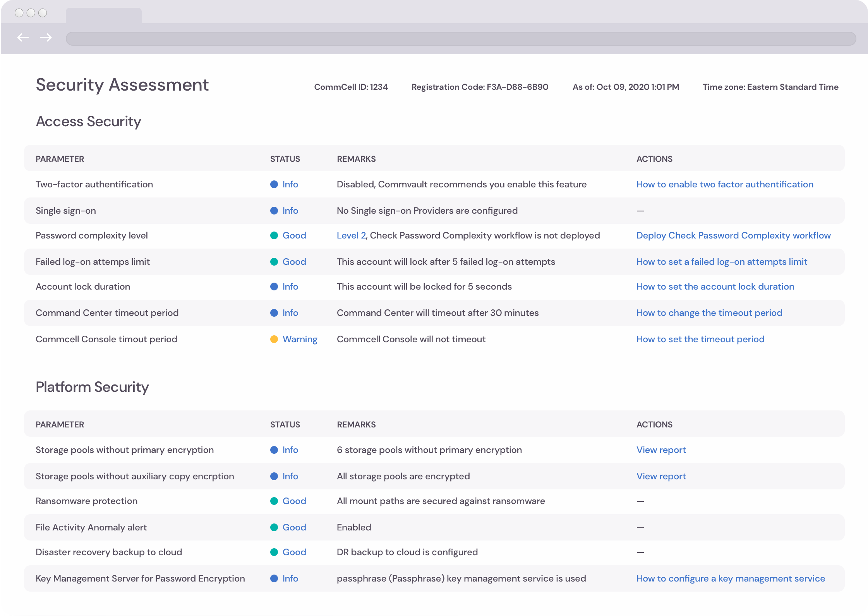
Task: Click the green dot for Ransomware protection
Action: pos(274,501)
